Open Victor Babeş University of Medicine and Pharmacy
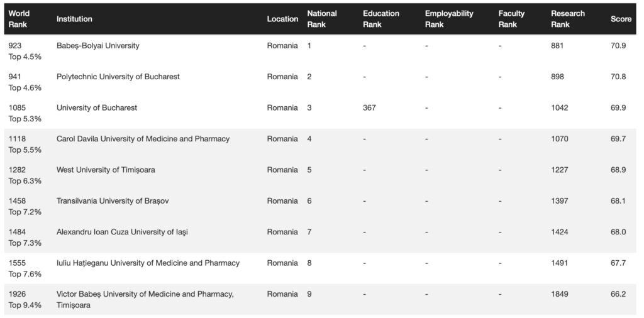644x318 pixels. coord(145,294)
